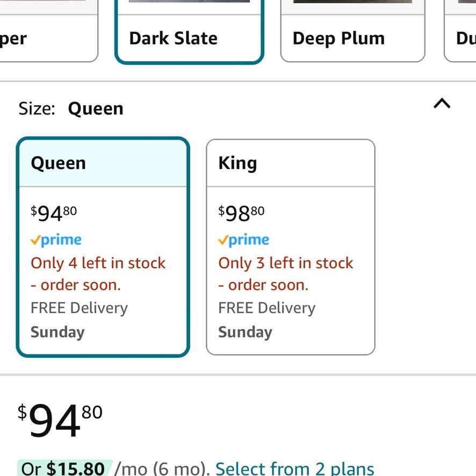This screenshot has height=476, width=476.
Task: Select the King size card
Action: pos(291,247)
